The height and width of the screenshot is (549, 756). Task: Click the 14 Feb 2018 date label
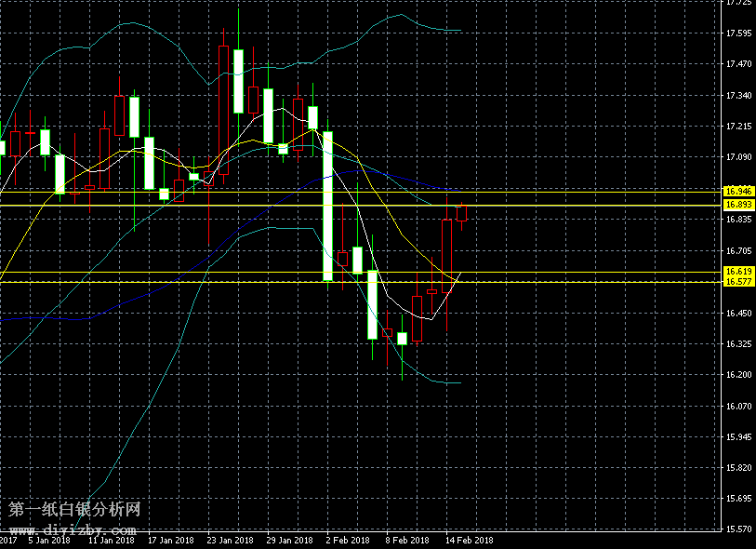[470, 539]
